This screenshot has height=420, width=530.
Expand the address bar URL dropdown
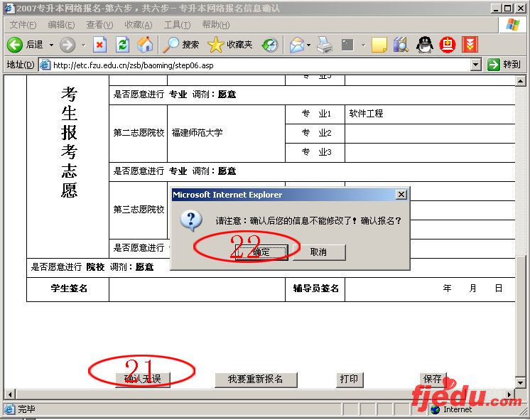coord(476,65)
